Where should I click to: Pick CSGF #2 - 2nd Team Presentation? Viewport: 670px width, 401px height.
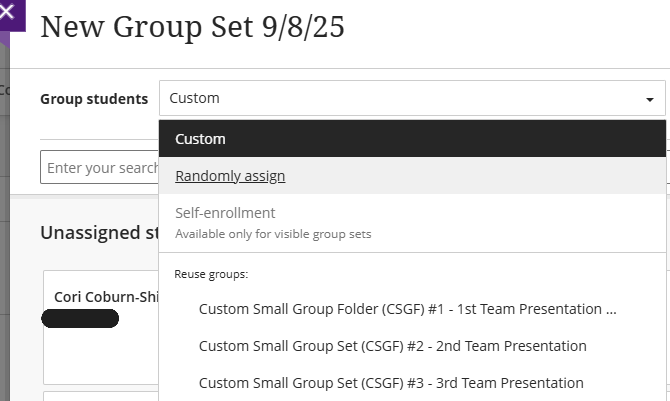[x=392, y=346]
